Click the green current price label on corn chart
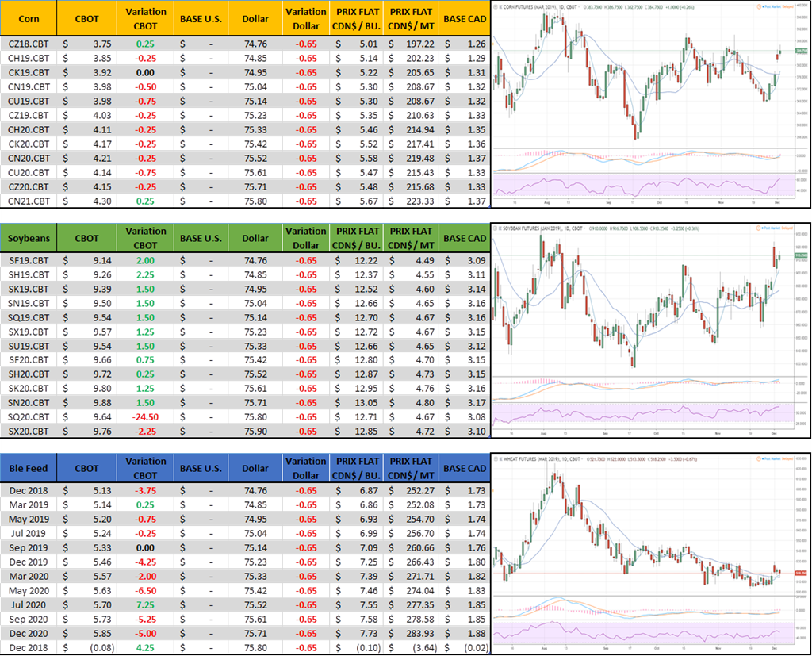The width and height of the screenshot is (812, 656). click(799, 51)
